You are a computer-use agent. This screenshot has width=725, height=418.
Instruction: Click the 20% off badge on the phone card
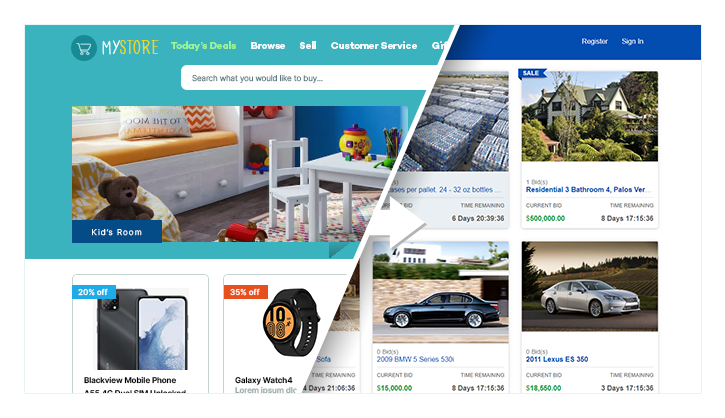(x=92, y=292)
